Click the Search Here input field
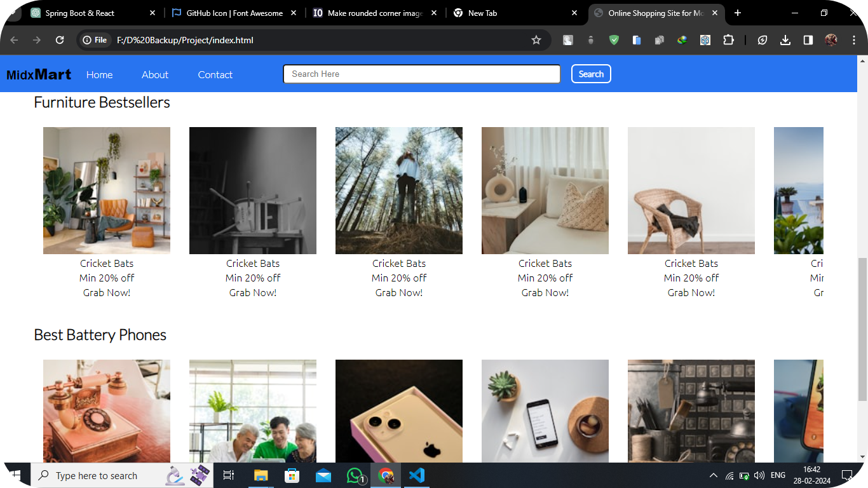This screenshot has height=488, width=868. (x=421, y=74)
